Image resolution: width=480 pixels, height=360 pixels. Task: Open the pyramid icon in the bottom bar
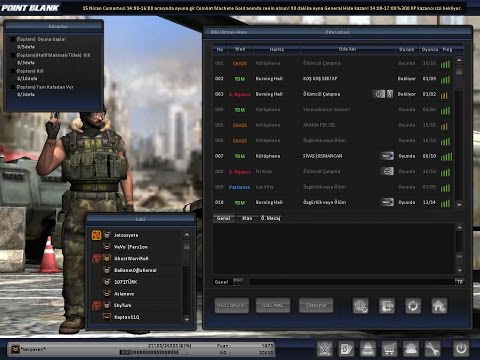(368, 349)
